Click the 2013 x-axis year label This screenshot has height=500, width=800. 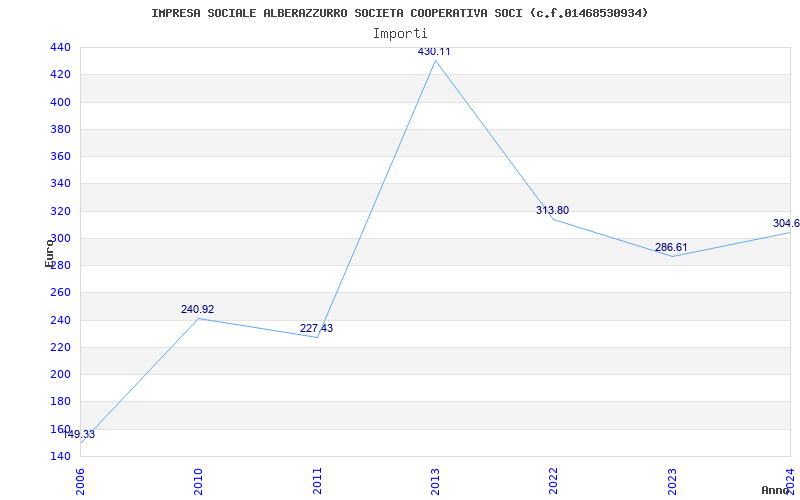point(435,481)
